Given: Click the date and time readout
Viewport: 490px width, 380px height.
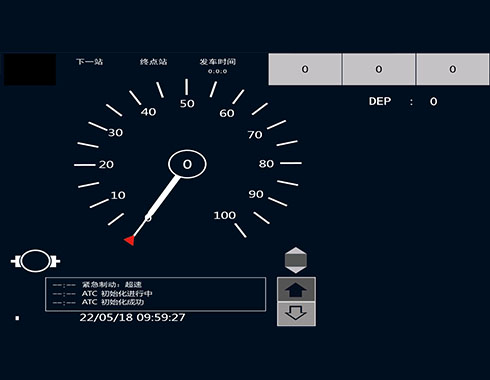Looking at the screenshot, I should click(132, 317).
